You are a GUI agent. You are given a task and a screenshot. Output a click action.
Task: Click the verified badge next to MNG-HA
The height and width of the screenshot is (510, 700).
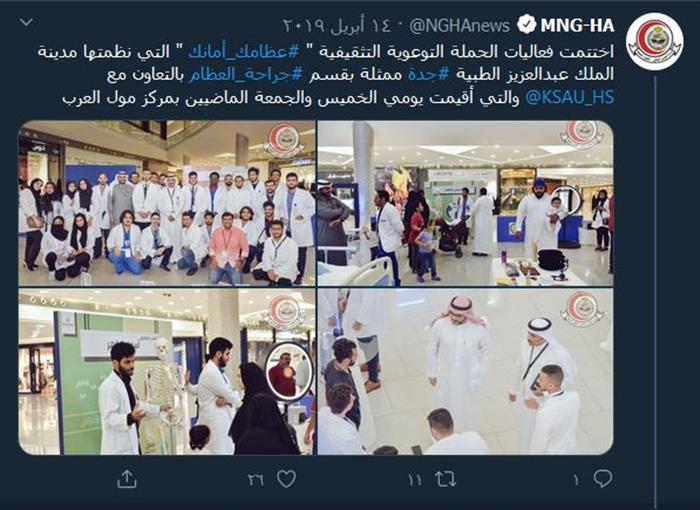click(x=526, y=24)
